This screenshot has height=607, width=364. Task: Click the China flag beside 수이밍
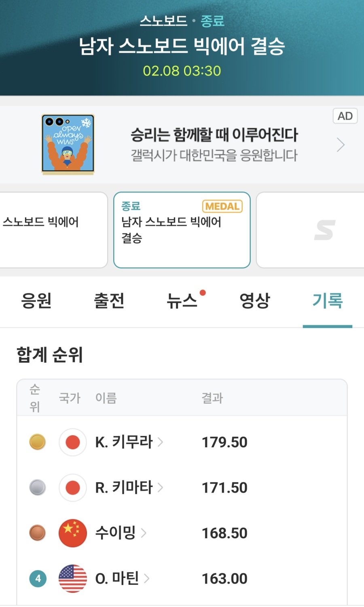coord(73,533)
